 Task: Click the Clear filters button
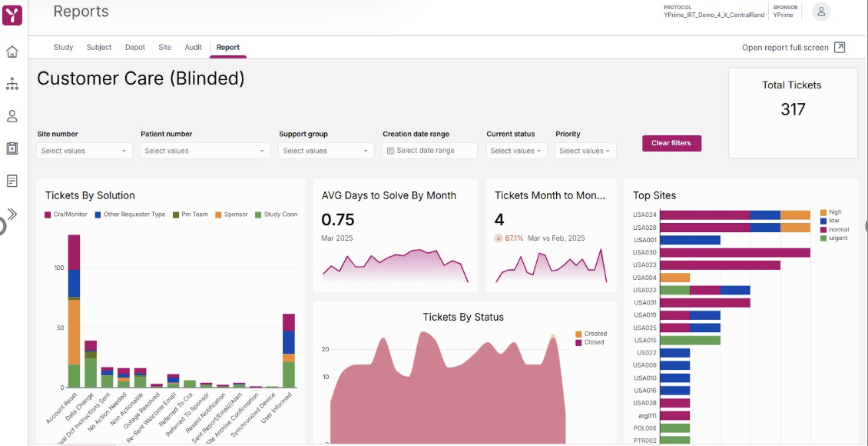[671, 143]
